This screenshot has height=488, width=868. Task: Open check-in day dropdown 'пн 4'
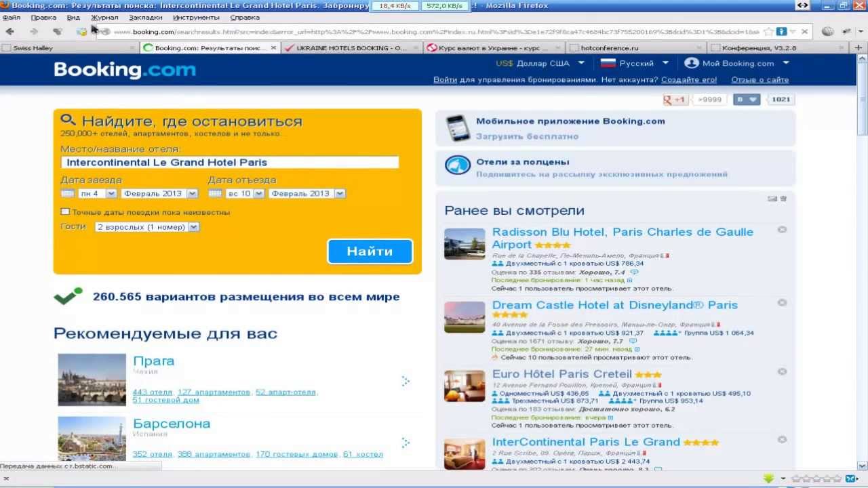tap(98, 194)
